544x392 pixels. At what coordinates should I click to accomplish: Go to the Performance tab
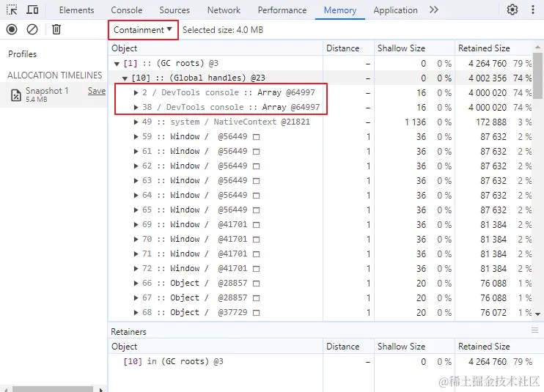[x=282, y=10]
